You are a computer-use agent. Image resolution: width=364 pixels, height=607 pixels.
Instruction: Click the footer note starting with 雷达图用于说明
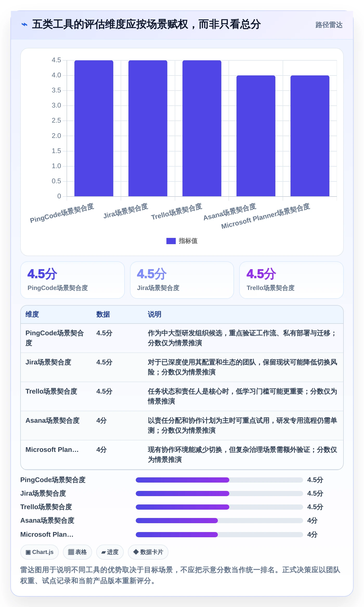180,576
